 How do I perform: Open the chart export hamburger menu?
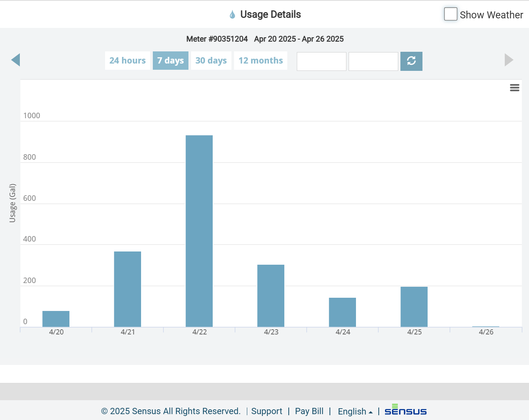pos(514,88)
